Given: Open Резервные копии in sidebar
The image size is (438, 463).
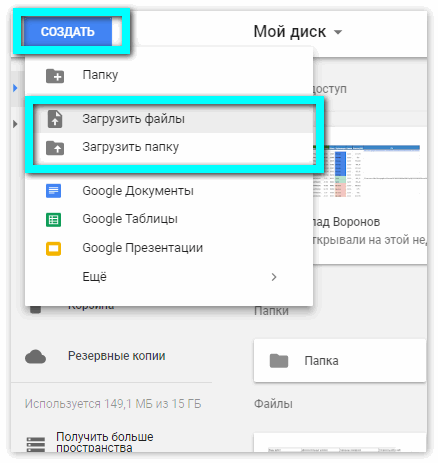Looking at the screenshot, I should pyautogui.click(x=117, y=356).
